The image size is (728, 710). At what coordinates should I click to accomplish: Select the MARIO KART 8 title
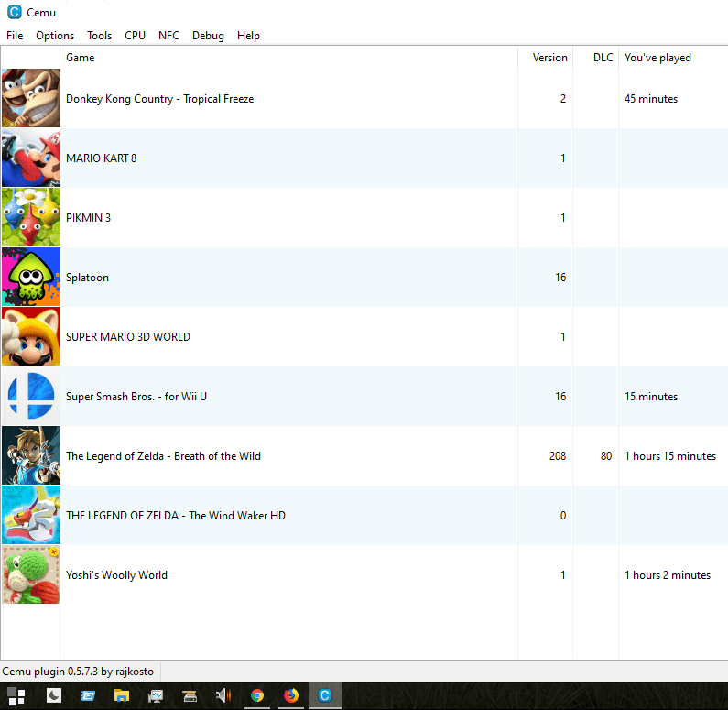tap(102, 158)
